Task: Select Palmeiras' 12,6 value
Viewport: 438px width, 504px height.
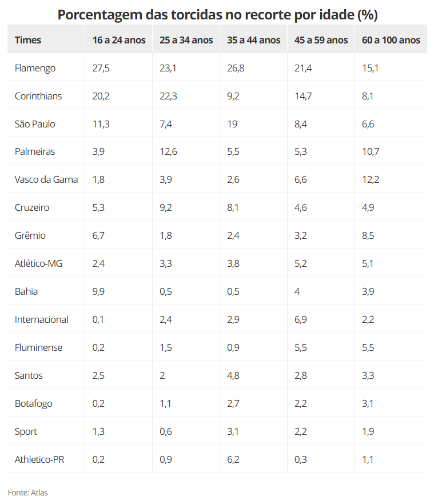Action: 168,151
